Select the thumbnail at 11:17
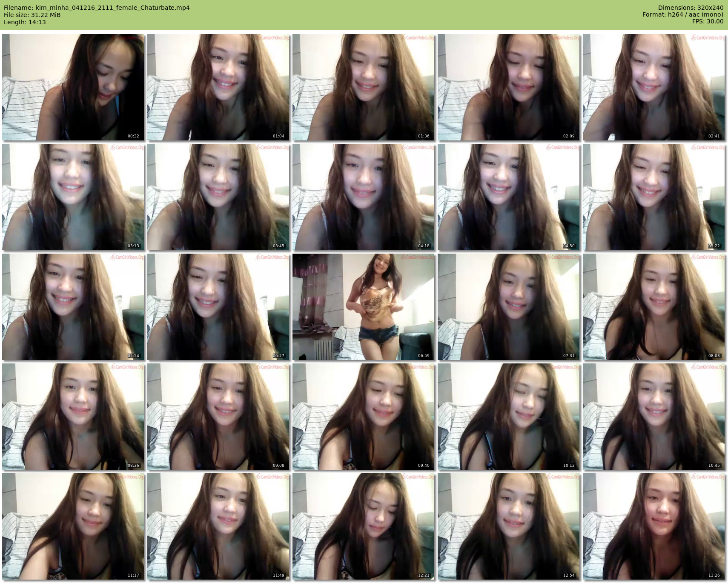The height and width of the screenshot is (583, 728). 73,526
